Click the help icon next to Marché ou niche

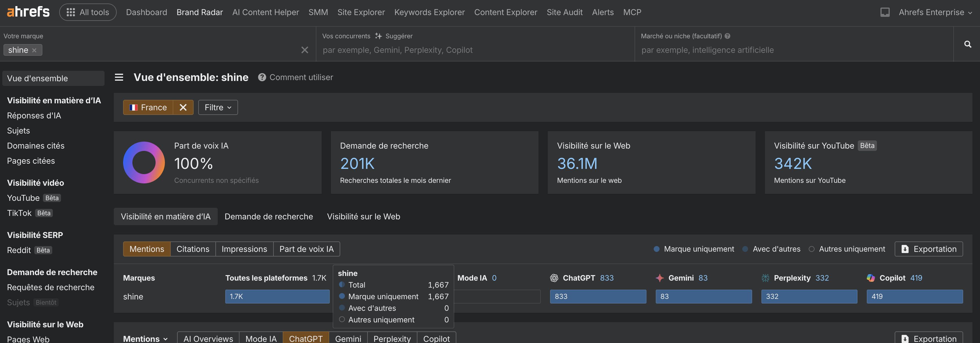point(727,36)
